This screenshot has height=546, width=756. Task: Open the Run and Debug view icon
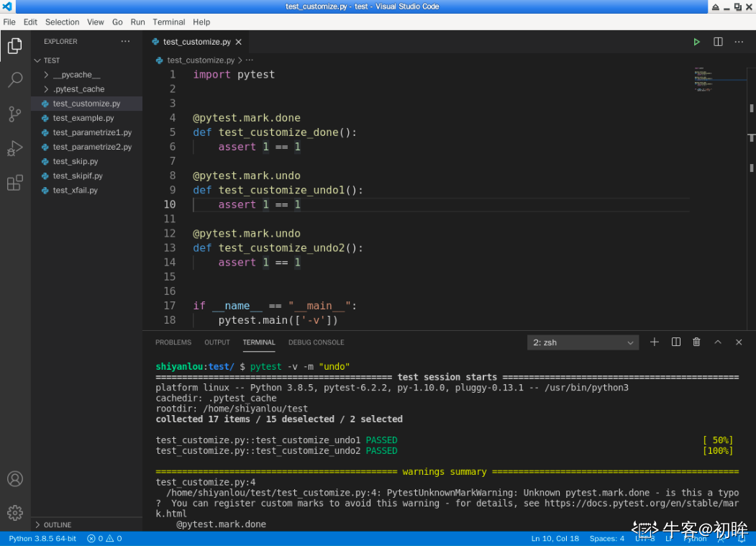tap(15, 149)
